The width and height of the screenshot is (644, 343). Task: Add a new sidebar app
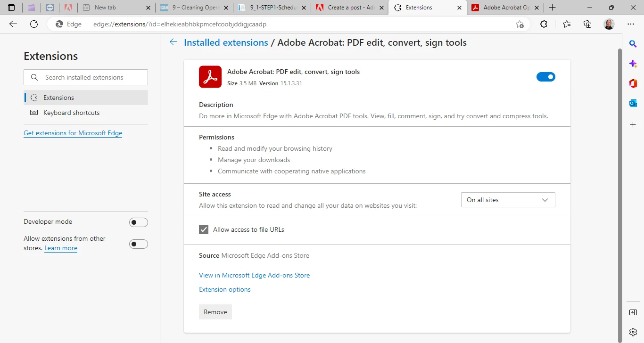click(633, 124)
